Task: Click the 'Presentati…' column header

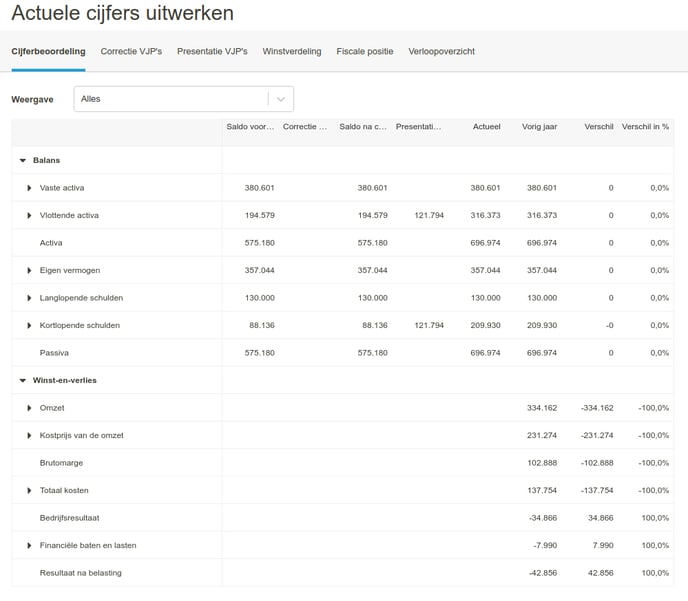Action: click(x=418, y=127)
